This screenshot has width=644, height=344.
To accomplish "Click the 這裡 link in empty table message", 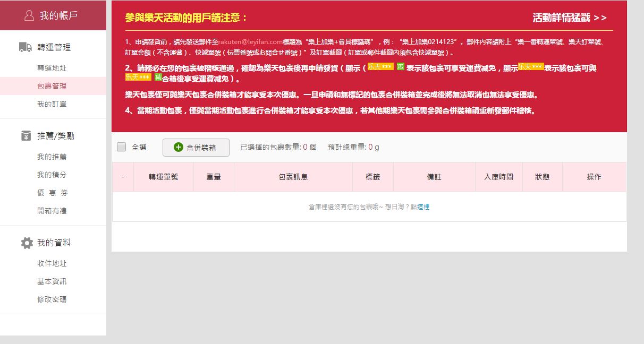I will click(x=423, y=207).
